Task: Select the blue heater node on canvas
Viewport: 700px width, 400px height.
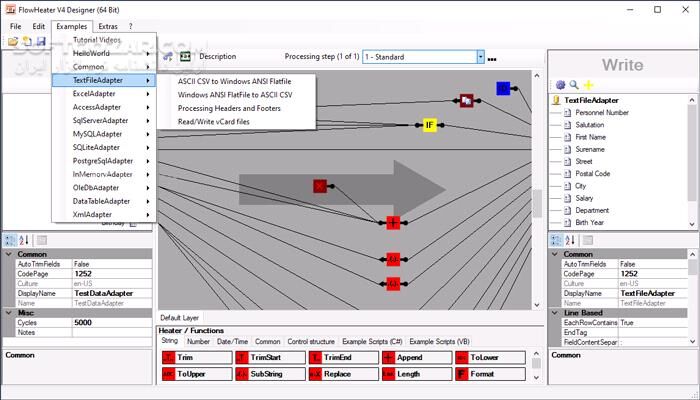Action: point(502,88)
